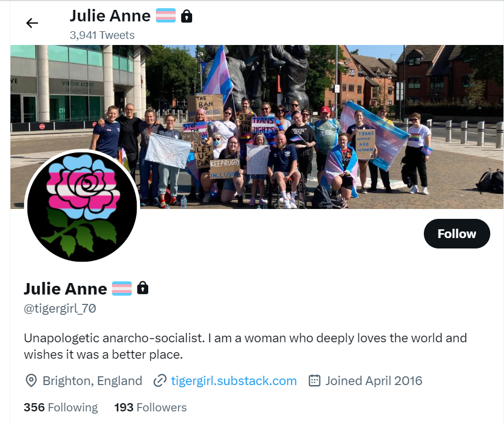504x424 pixels.
Task: Click the trans flag emoji in header
Action: (166, 15)
